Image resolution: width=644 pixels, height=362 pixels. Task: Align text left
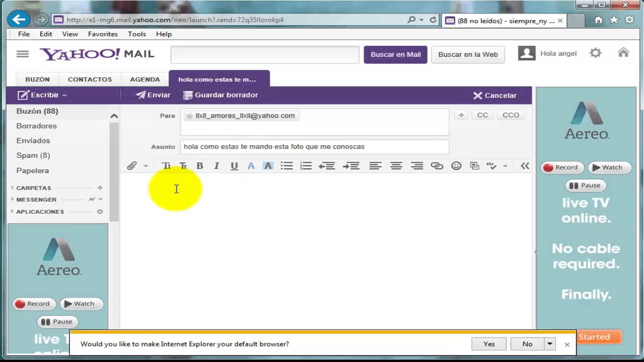click(x=375, y=166)
